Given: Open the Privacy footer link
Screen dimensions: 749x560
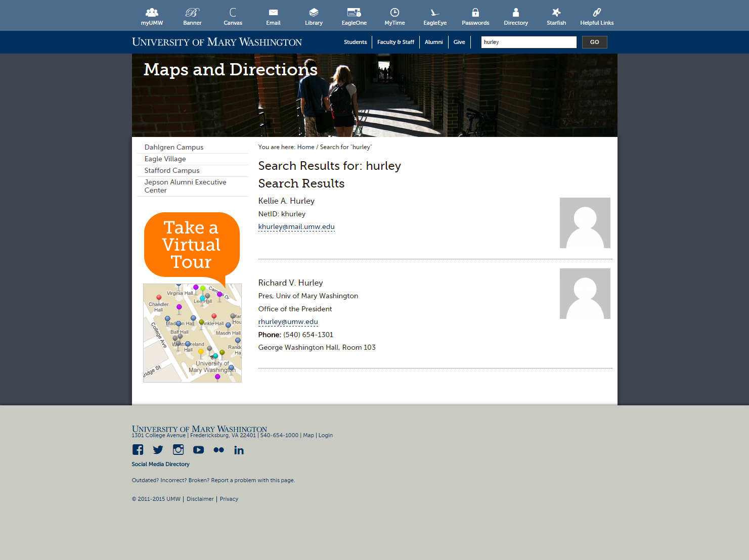Looking at the screenshot, I should [229, 499].
